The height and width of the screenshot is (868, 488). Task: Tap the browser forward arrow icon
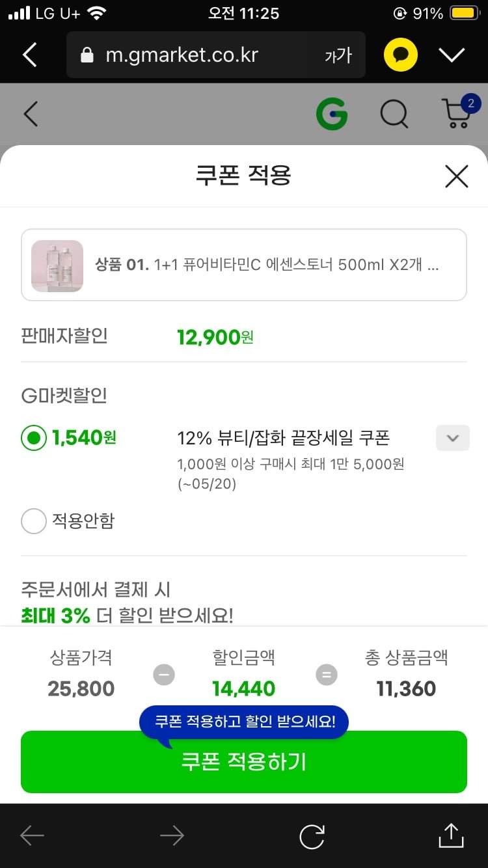click(x=172, y=836)
